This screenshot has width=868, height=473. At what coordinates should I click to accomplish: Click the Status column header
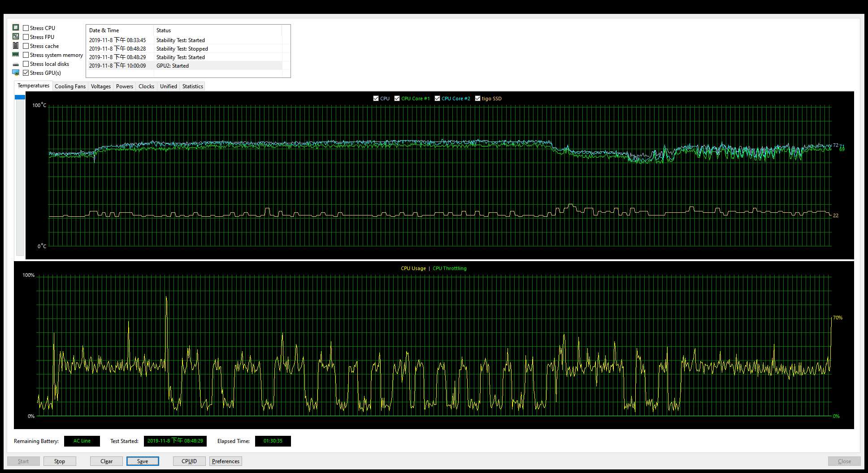217,30
